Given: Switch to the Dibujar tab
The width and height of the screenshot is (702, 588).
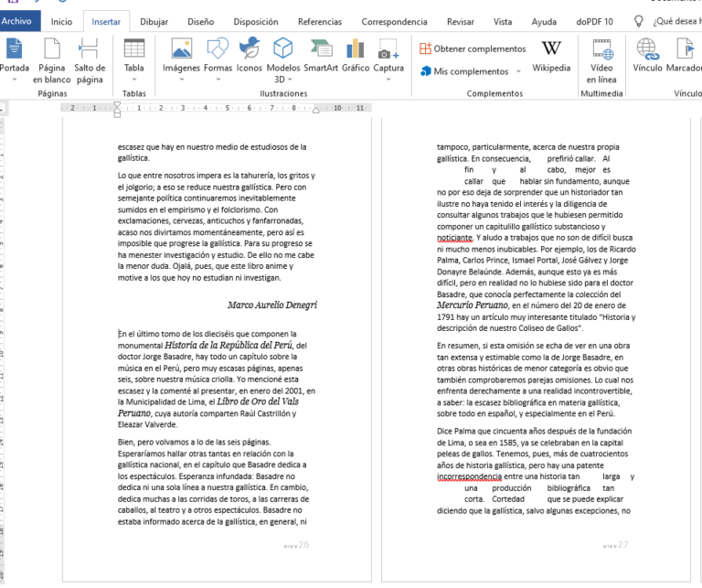Looking at the screenshot, I should point(154,22).
